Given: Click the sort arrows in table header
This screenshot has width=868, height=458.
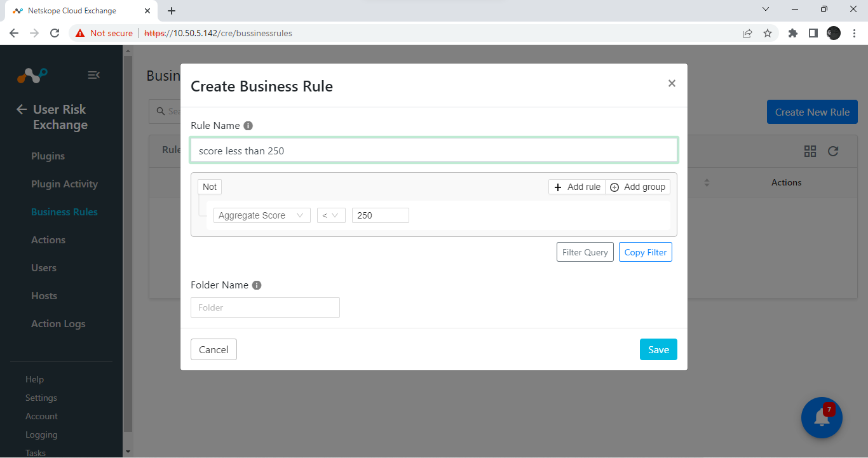Looking at the screenshot, I should (707, 183).
